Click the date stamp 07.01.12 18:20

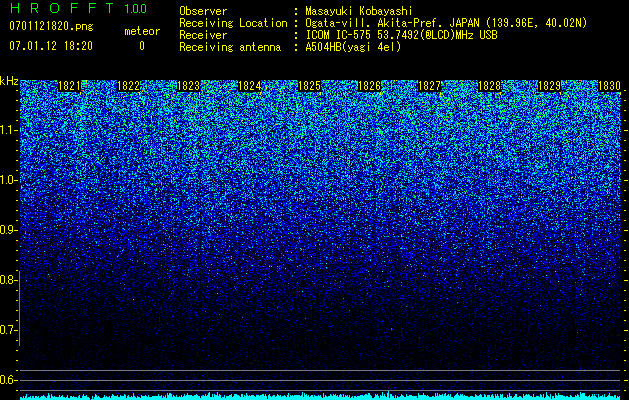pyautogui.click(x=51, y=46)
